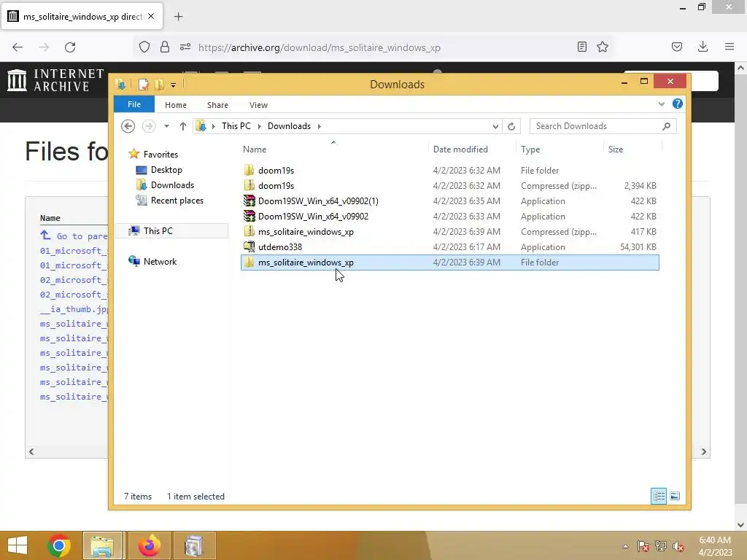The width and height of the screenshot is (747, 560).
Task: Click the Internet Archive logo
Action: [55, 80]
